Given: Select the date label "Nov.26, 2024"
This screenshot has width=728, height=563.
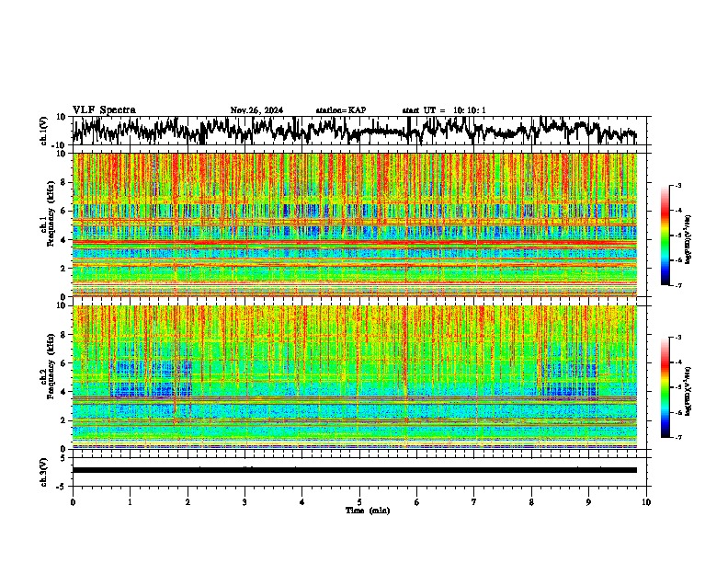Looking at the screenshot, I should coord(256,110).
